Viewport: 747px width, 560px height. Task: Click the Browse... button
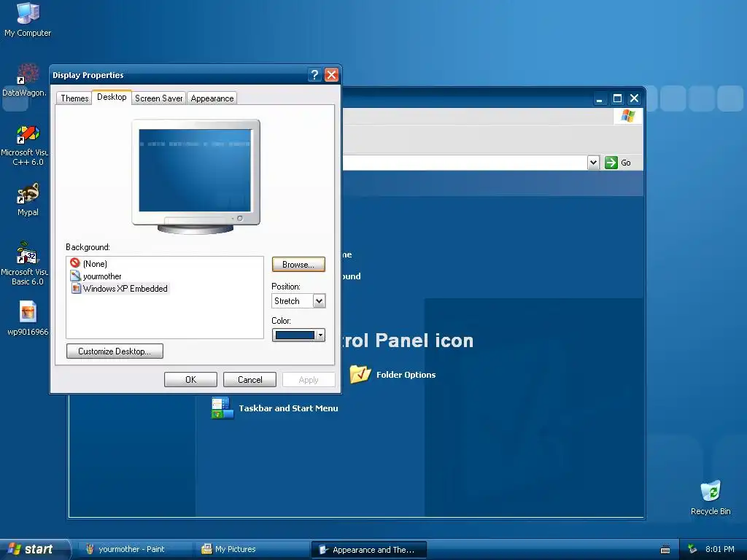click(298, 264)
